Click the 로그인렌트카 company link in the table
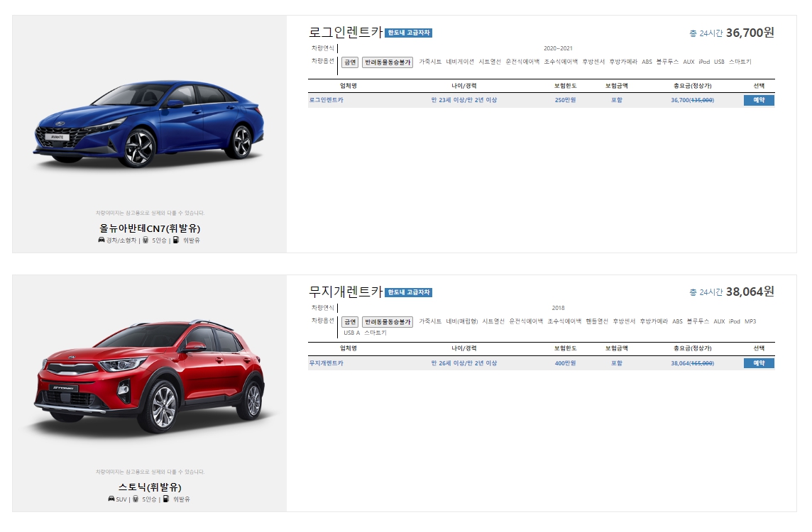The width and height of the screenshot is (812, 532). 327,100
